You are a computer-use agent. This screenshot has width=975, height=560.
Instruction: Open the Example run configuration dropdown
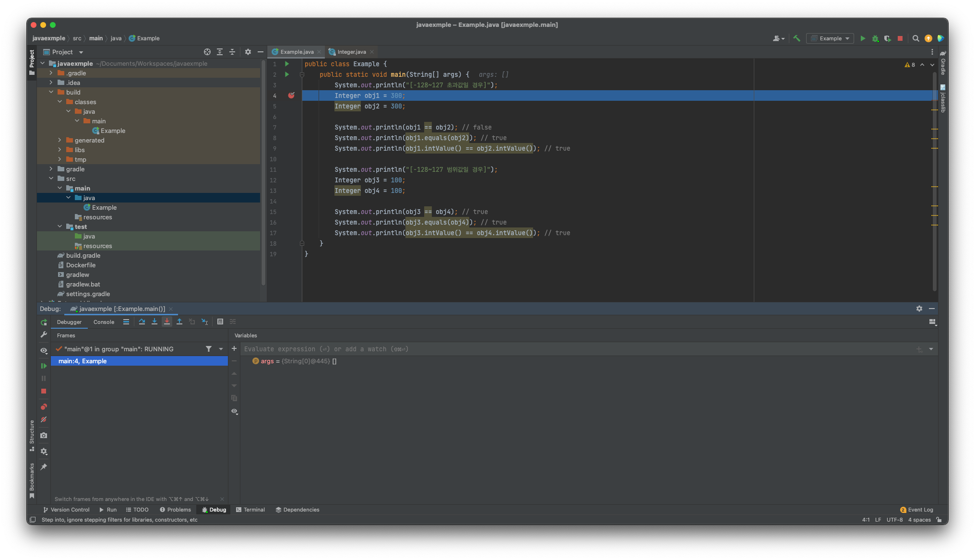click(830, 38)
